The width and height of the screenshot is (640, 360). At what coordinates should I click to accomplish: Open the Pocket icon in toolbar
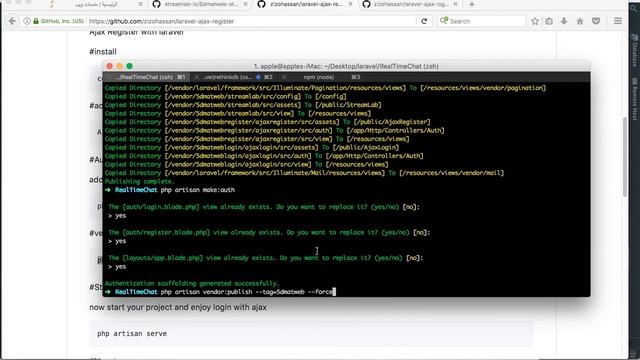click(x=596, y=21)
